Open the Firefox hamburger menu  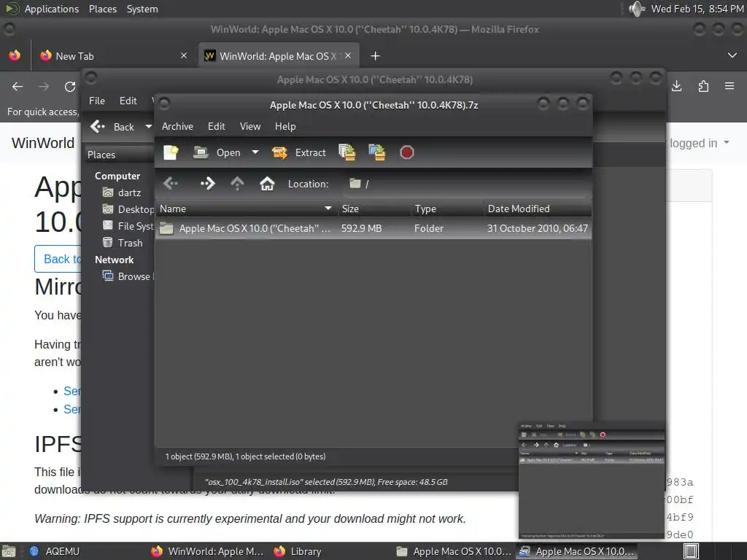(729, 86)
